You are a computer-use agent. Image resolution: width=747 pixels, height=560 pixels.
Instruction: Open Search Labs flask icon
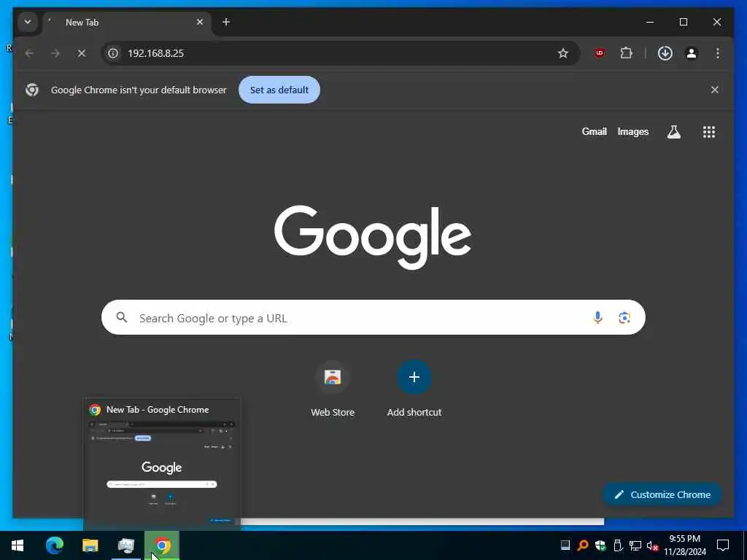(673, 132)
